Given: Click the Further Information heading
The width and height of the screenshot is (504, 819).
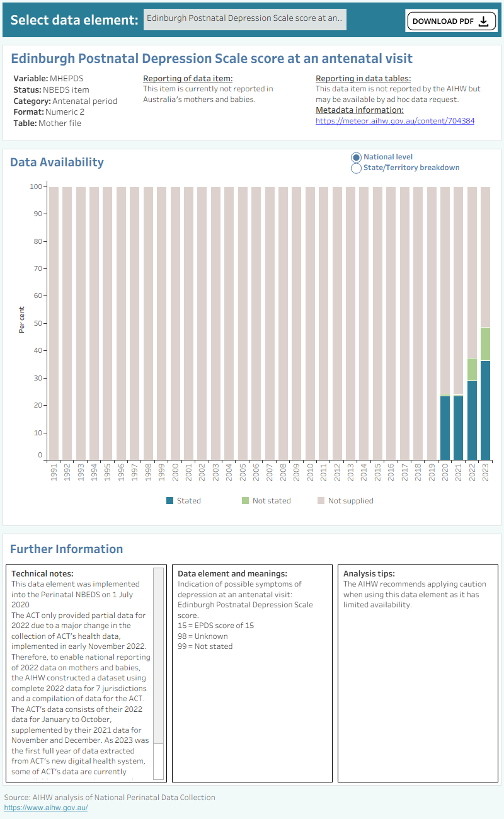Looking at the screenshot, I should (66, 549).
